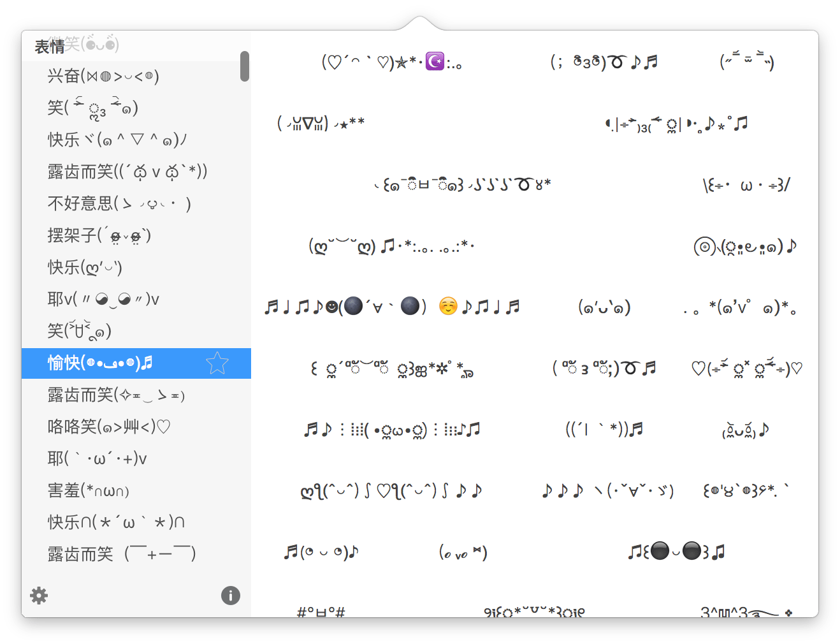Screen dimensions: 840x644
Task: Select the 耶v with yin-yang eyes row
Action: (x=136, y=300)
